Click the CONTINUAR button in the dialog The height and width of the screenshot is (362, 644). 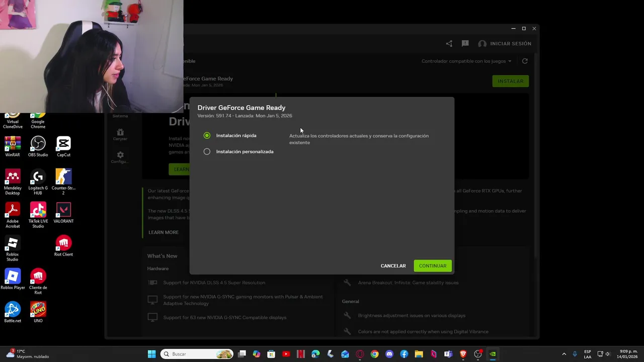point(433,266)
